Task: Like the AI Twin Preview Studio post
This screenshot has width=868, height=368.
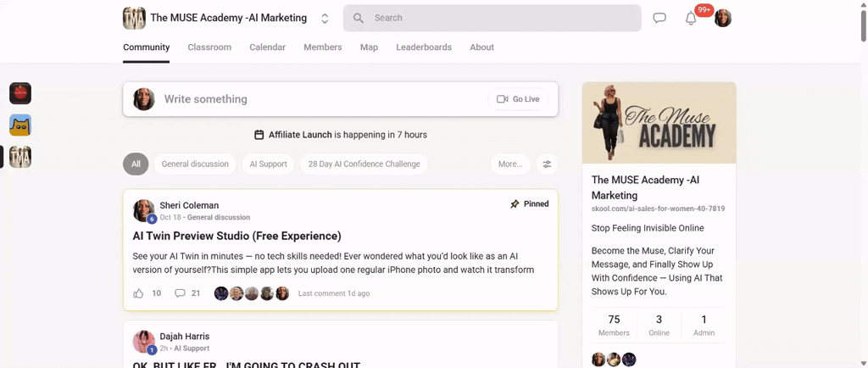Action: coord(138,293)
